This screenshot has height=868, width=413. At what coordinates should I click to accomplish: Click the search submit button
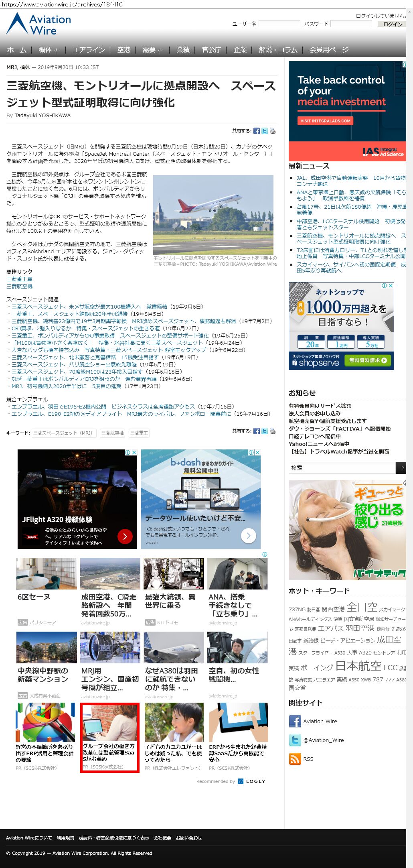coord(401,468)
